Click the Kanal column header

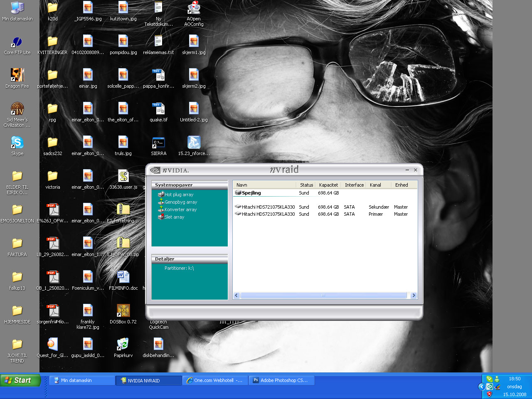(379, 185)
